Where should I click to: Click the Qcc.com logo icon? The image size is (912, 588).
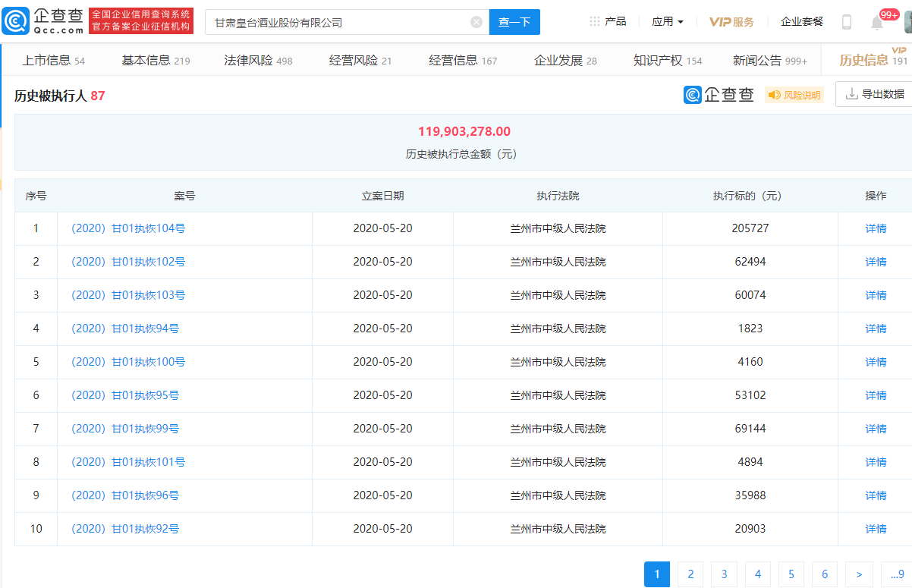click(x=17, y=21)
